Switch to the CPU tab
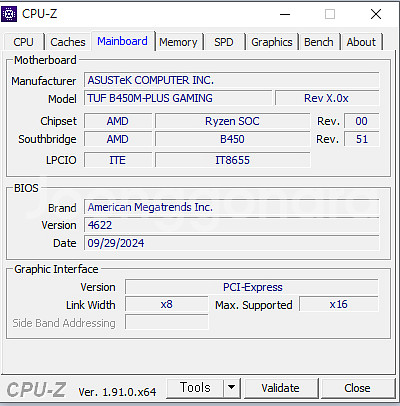400x406 pixels. click(x=23, y=42)
